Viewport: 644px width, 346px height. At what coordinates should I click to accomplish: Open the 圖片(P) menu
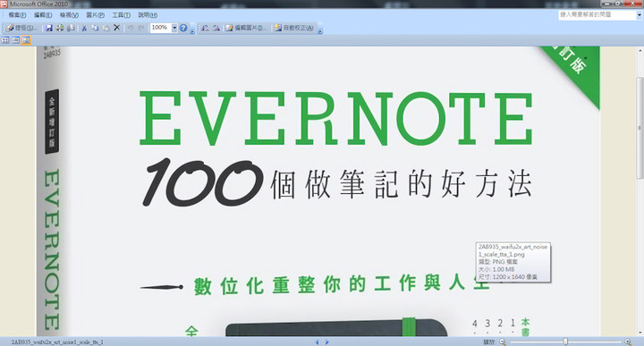pyautogui.click(x=95, y=15)
